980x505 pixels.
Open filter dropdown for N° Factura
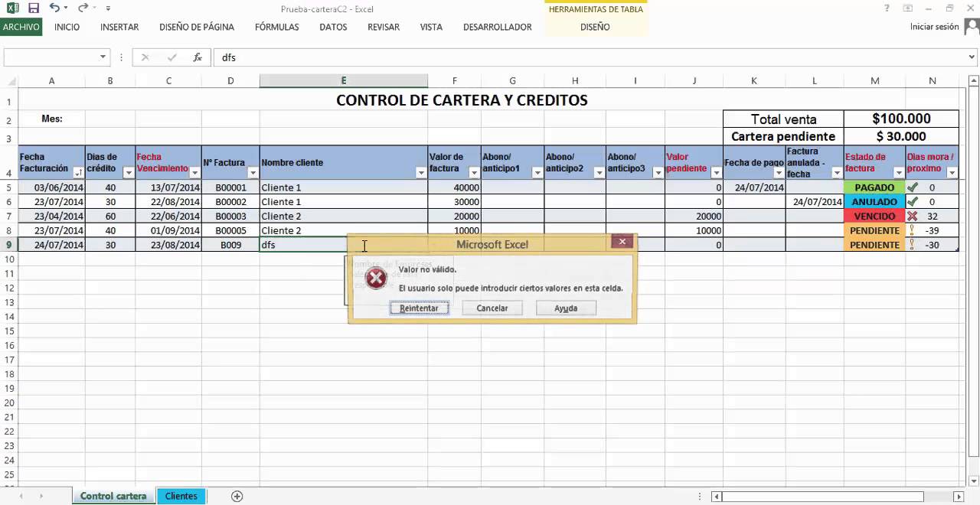coord(253,173)
